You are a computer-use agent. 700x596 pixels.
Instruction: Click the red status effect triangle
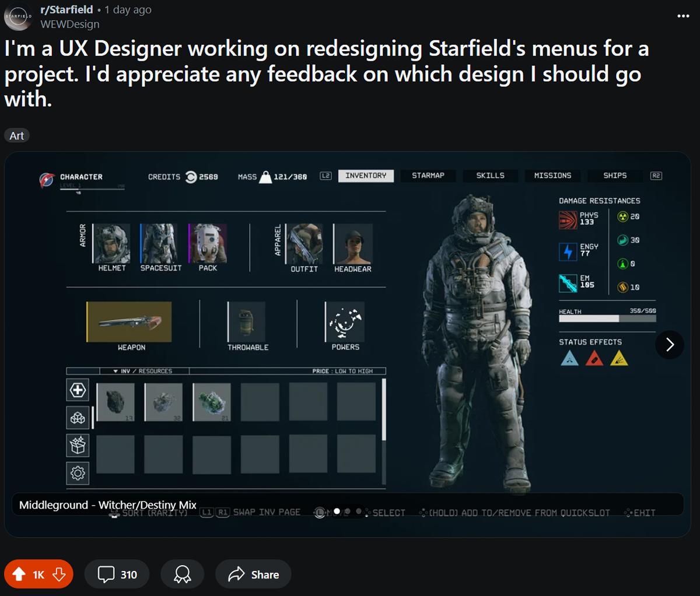pyautogui.click(x=594, y=358)
